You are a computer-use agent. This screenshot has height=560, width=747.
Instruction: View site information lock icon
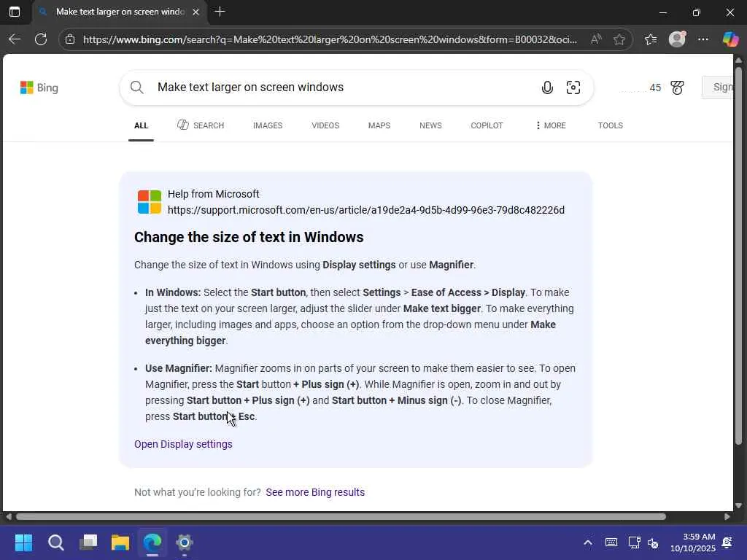[x=70, y=39]
